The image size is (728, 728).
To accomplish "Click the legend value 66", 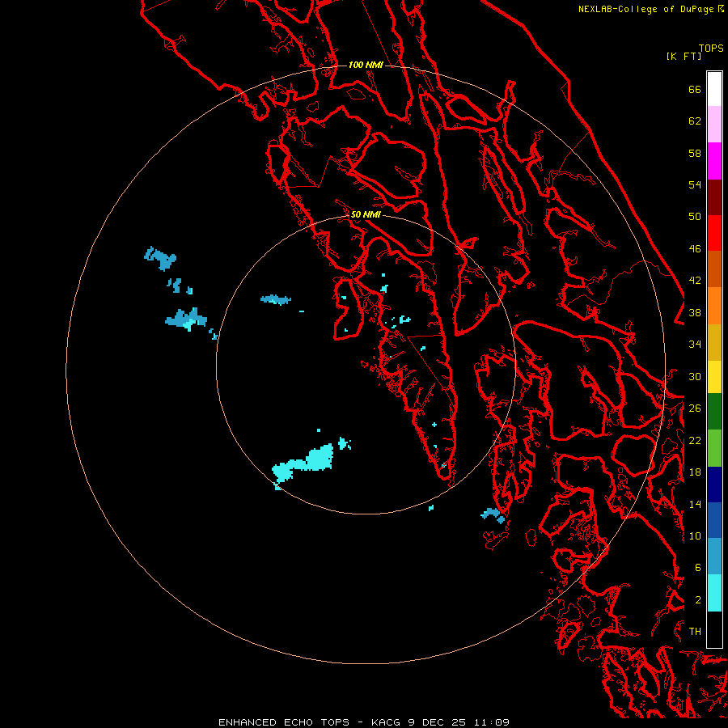I will (x=695, y=89).
